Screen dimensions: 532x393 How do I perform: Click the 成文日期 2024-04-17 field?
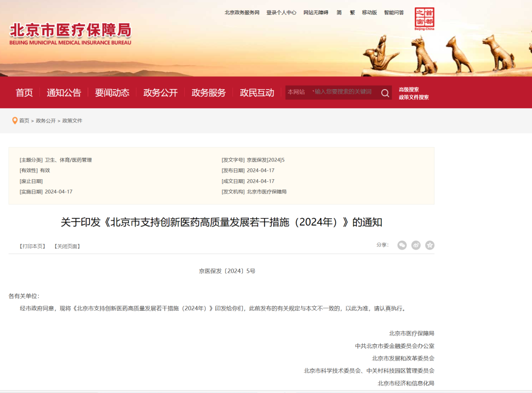pos(248,181)
